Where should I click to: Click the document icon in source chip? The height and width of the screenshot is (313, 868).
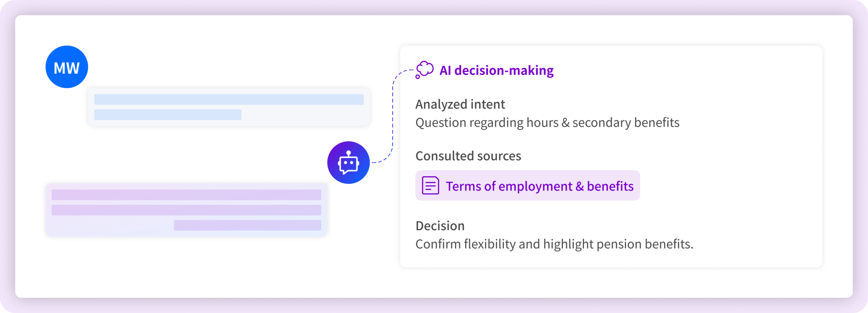[x=430, y=185]
